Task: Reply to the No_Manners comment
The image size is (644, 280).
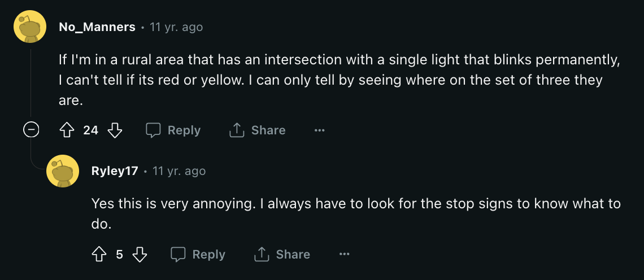Action: (173, 130)
